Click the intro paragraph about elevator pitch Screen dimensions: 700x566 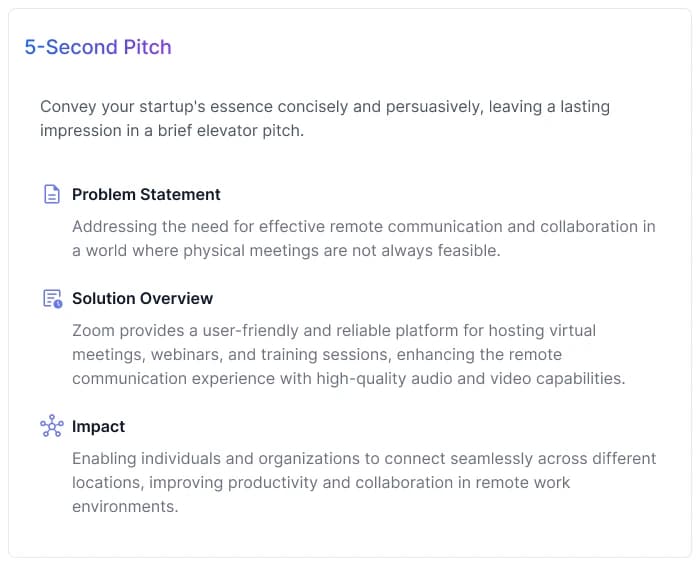click(325, 118)
